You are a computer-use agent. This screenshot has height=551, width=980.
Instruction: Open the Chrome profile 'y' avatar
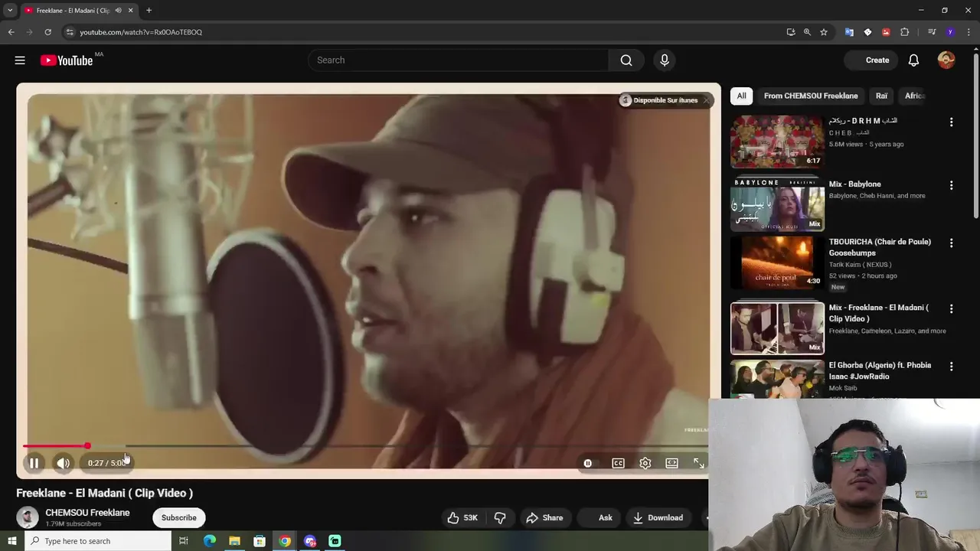pyautogui.click(x=950, y=32)
